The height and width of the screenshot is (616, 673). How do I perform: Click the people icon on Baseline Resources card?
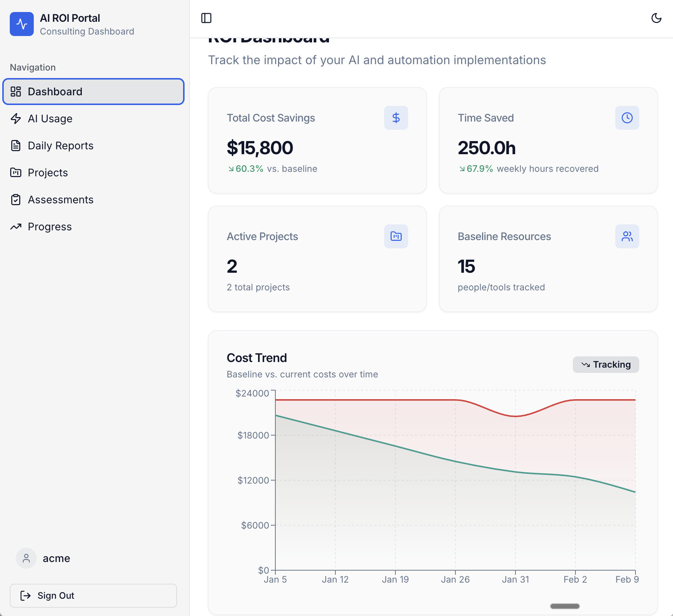(x=627, y=236)
